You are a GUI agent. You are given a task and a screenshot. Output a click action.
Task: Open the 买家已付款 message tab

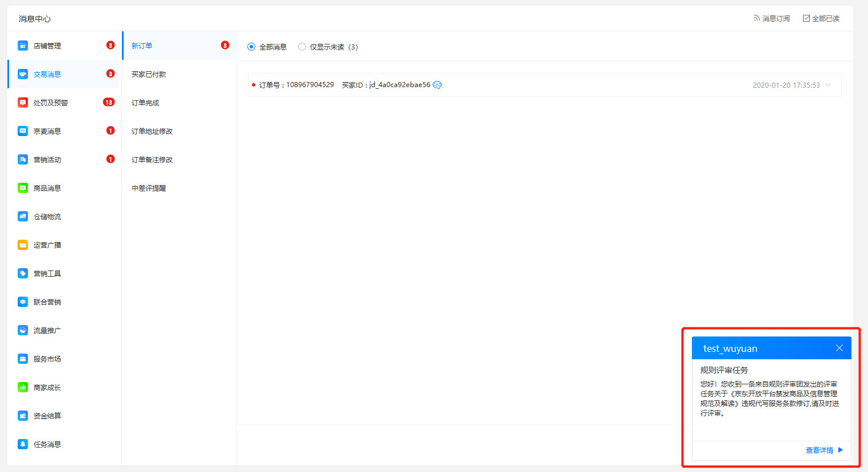pyautogui.click(x=149, y=74)
